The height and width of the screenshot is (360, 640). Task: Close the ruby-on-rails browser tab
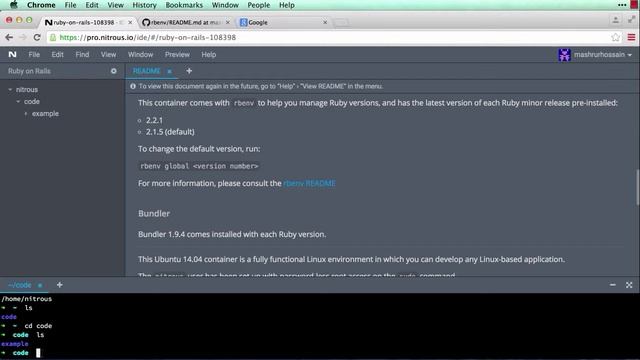[130, 22]
